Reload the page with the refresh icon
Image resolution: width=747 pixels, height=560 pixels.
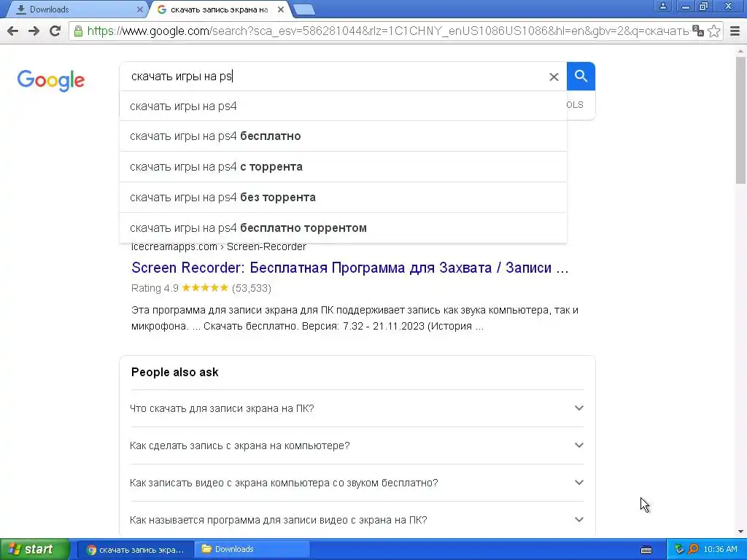[x=55, y=31]
